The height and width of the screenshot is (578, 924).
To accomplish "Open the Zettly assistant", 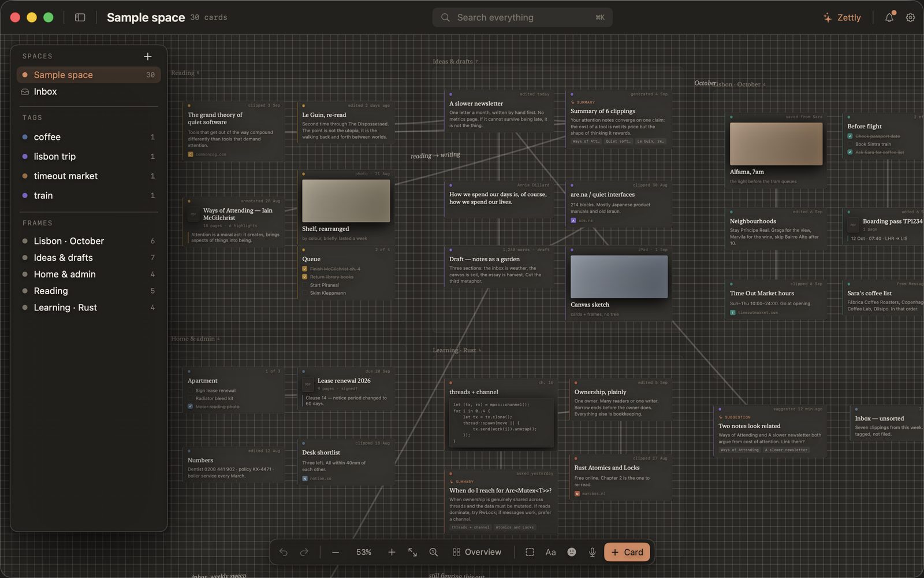I will (x=842, y=17).
